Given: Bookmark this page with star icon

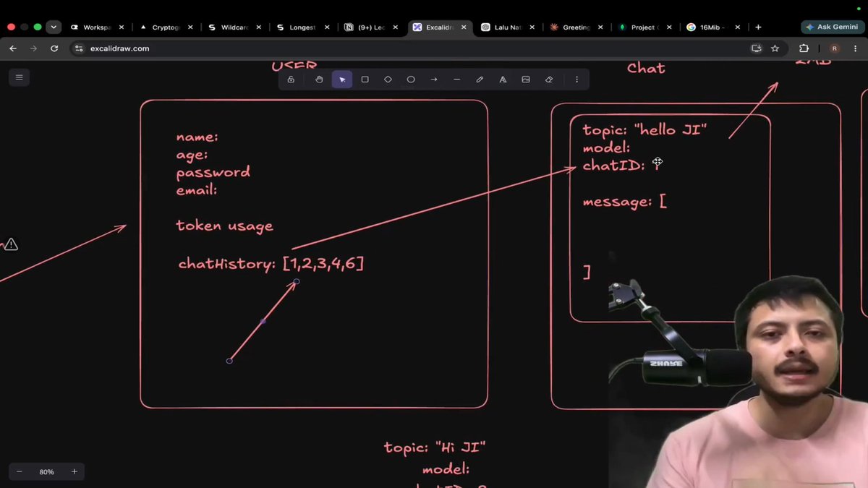Looking at the screenshot, I should pyautogui.click(x=775, y=48).
